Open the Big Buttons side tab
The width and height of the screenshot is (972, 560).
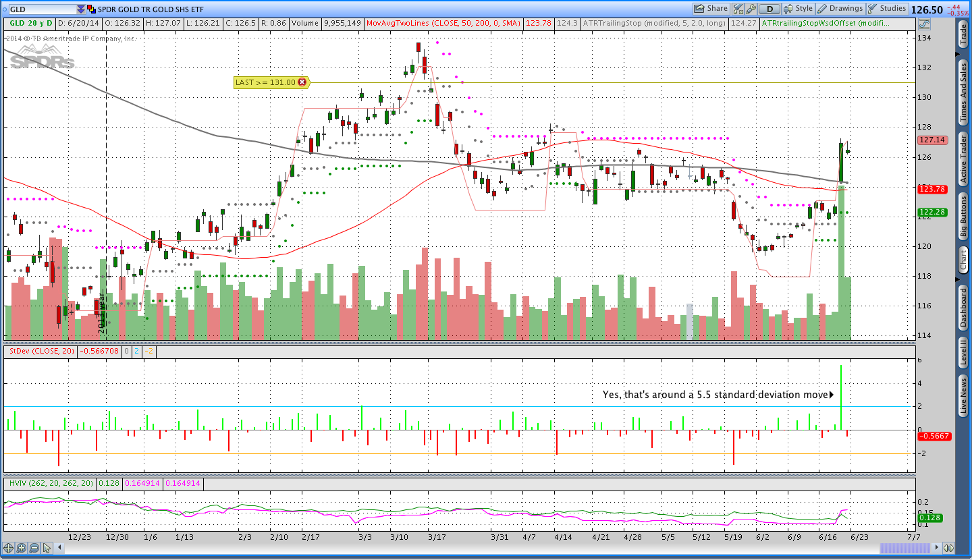pos(963,218)
